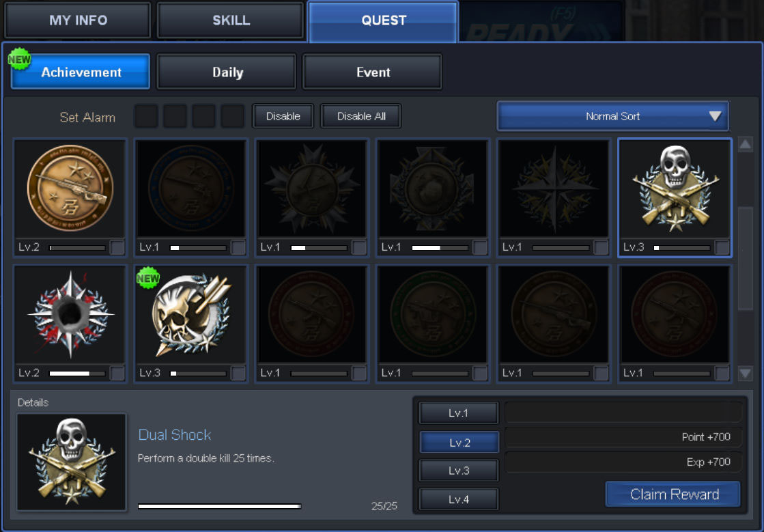Tick the alarm checkbox on bronze sniper medal
Screen dimensions: 764x532
pyautogui.click(x=117, y=247)
